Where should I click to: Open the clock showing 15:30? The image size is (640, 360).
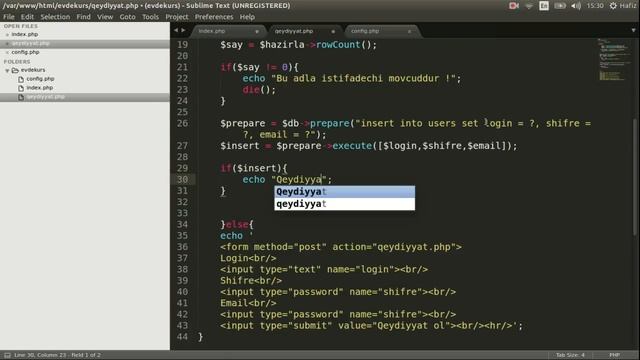click(x=595, y=6)
